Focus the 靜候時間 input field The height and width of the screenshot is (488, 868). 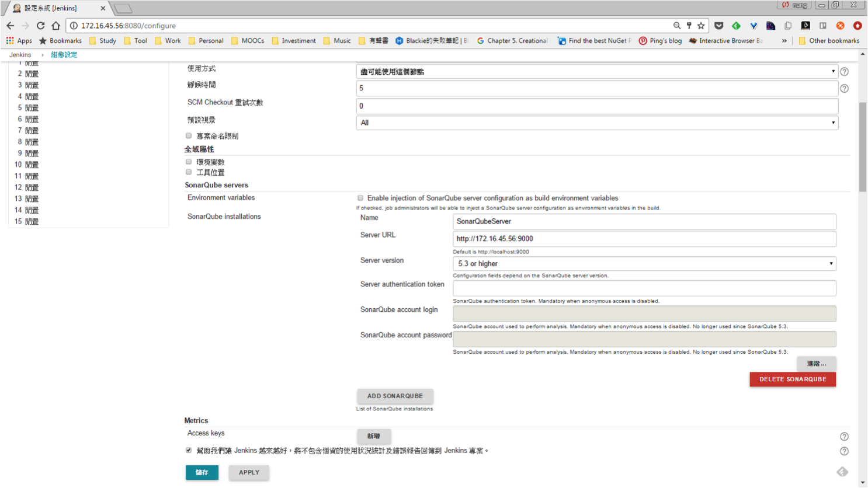pos(597,88)
